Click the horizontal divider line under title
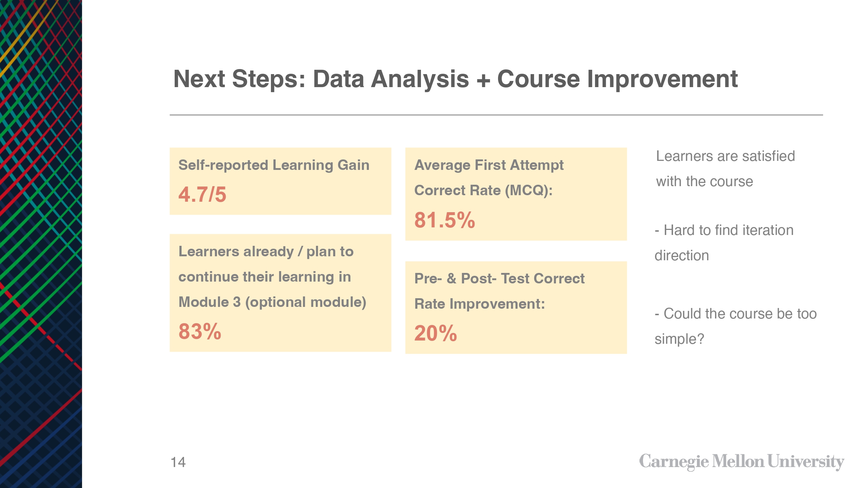The width and height of the screenshot is (868, 488). pos(496,115)
